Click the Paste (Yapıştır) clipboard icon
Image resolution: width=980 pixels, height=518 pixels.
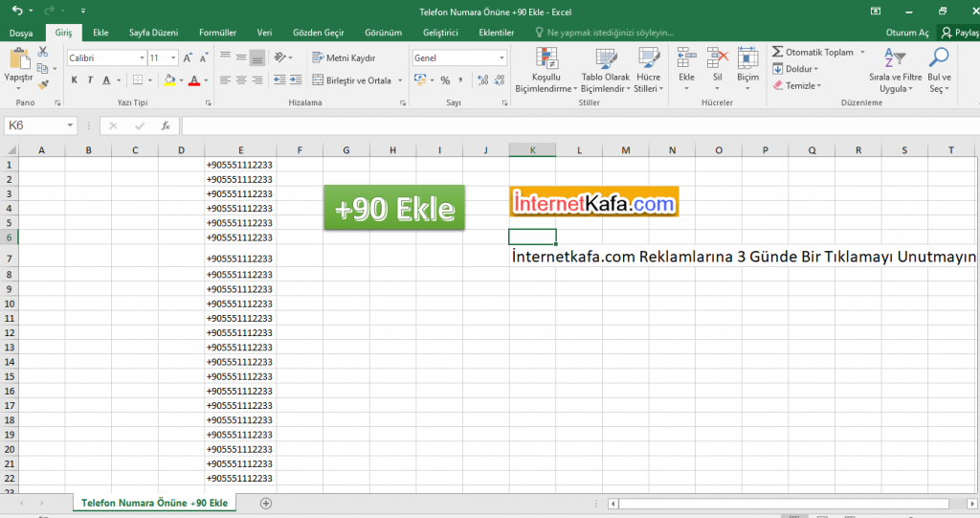(19, 59)
